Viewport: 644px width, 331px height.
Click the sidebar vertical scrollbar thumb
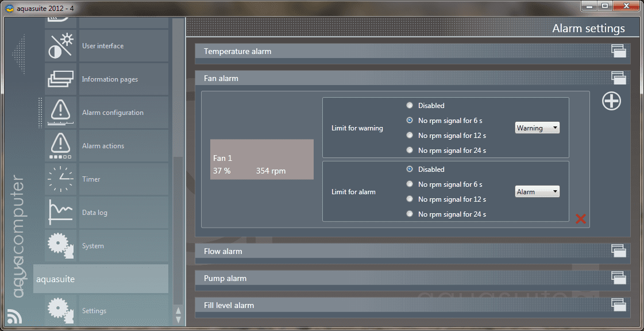178,230
